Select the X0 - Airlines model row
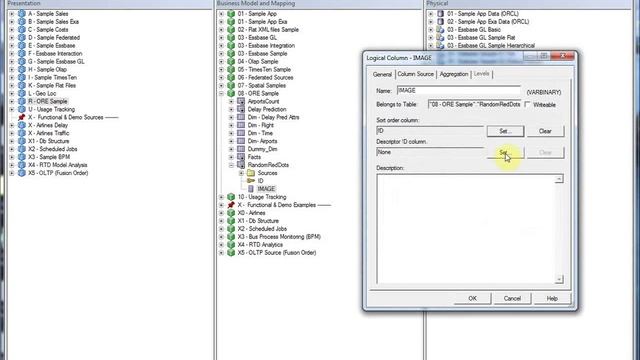The height and width of the screenshot is (360, 640). point(251,213)
